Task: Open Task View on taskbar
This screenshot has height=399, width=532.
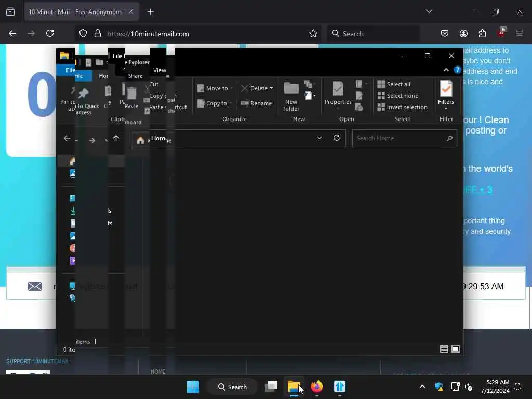Action: [271, 387]
